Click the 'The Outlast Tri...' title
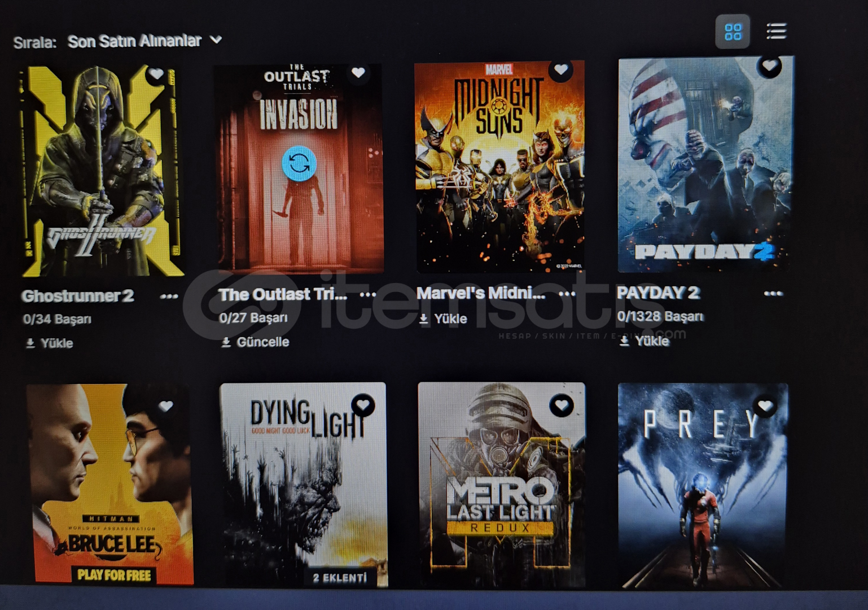This screenshot has height=610, width=868. (x=283, y=294)
